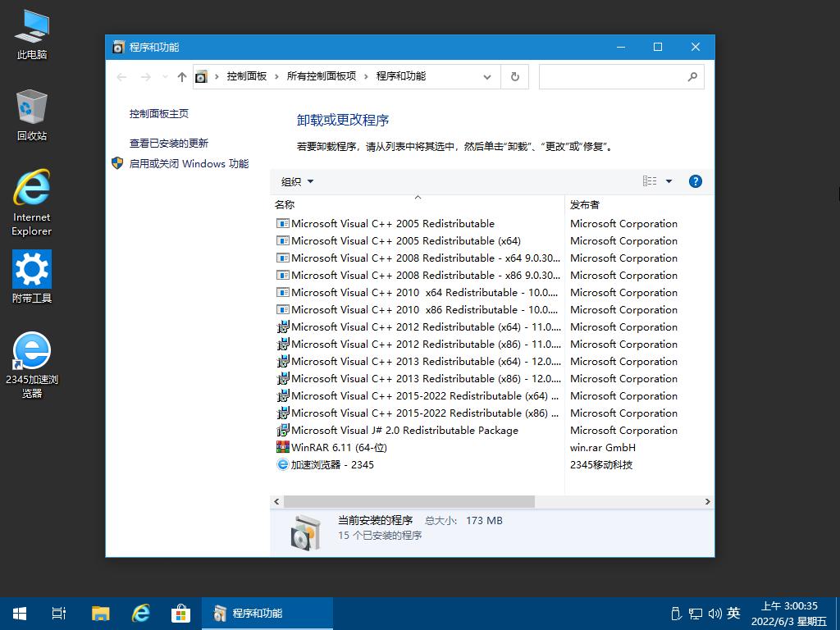Click the horizontal scrollbar right arrow
The image size is (840, 630).
click(708, 501)
